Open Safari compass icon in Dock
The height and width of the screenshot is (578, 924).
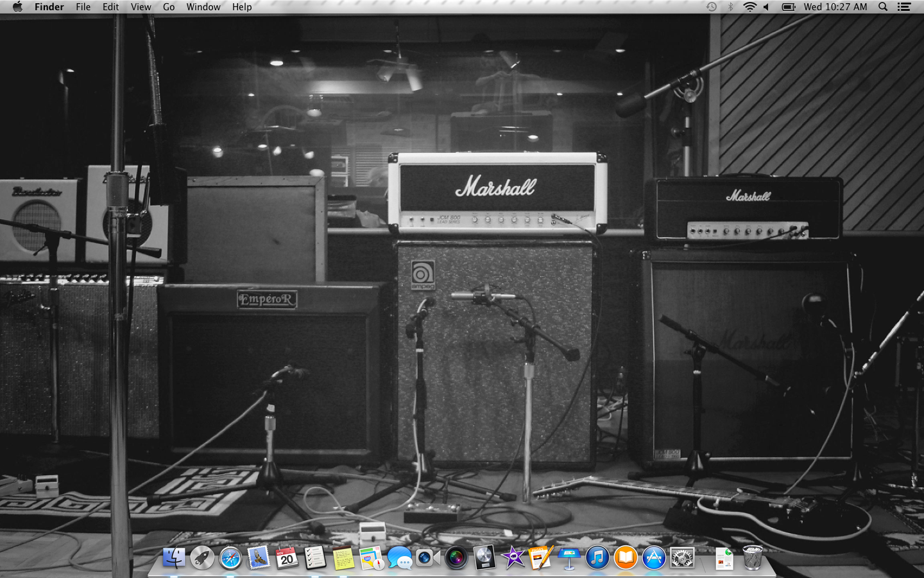(230, 557)
